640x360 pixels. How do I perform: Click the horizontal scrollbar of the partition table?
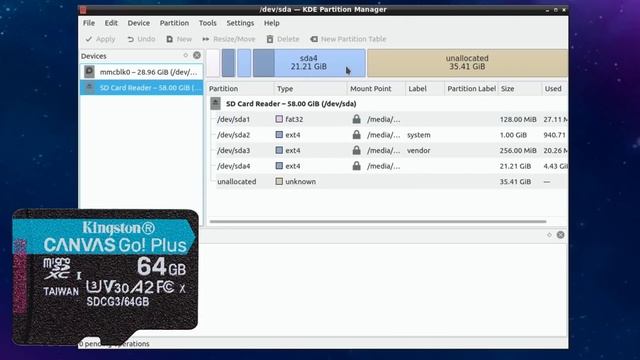click(378, 222)
